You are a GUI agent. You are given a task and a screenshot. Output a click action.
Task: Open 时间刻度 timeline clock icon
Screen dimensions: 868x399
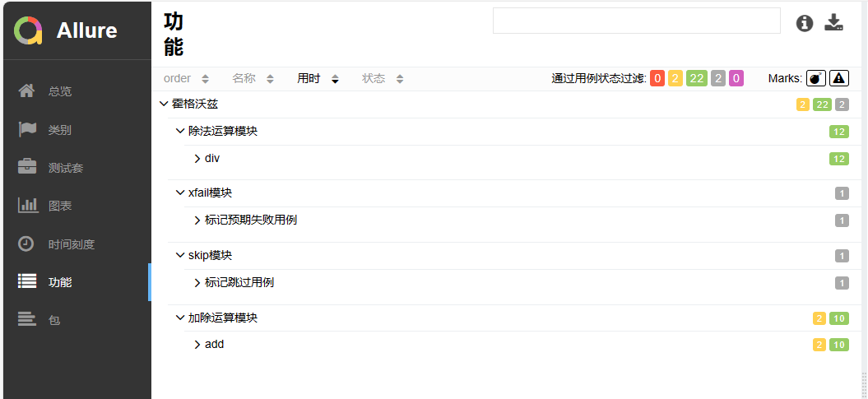point(26,244)
